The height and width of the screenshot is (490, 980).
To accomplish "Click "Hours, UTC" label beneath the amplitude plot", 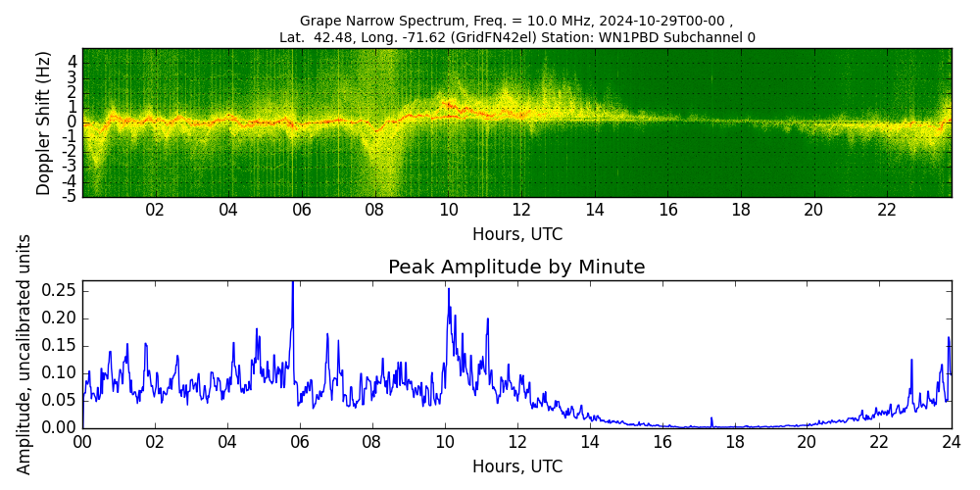I will (516, 467).
